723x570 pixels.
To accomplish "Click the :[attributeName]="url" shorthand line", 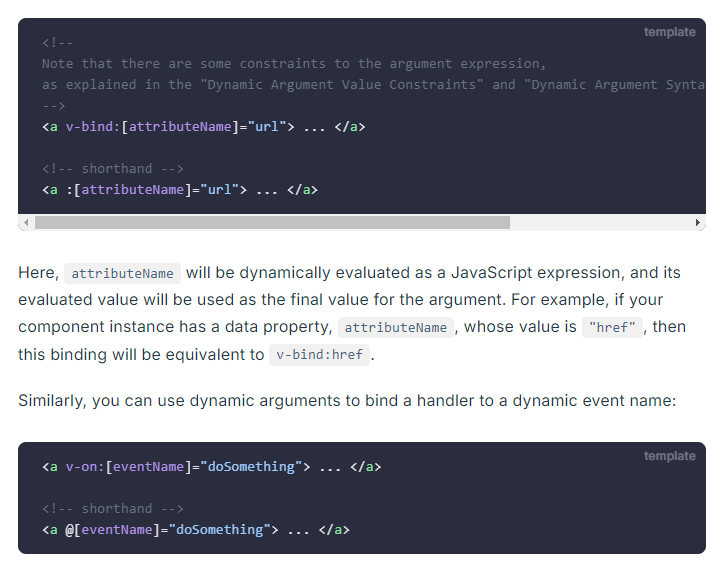I will point(180,190).
